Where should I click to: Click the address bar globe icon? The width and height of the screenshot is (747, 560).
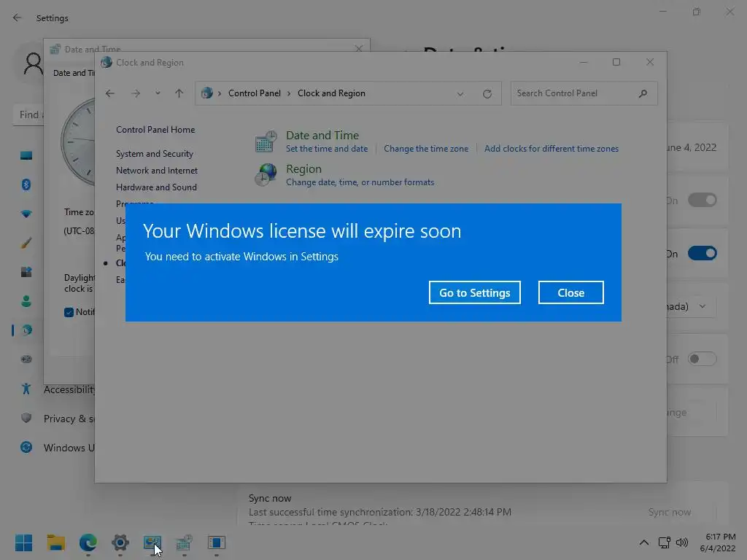click(206, 93)
